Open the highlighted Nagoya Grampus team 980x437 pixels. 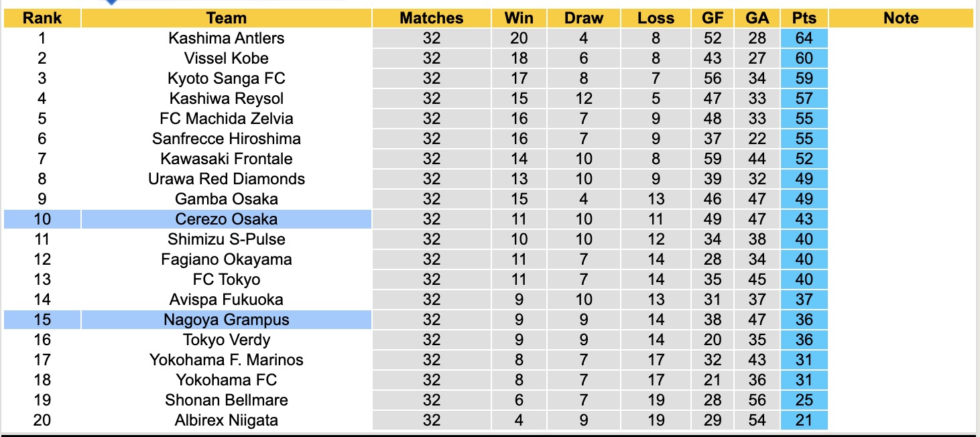point(227,320)
